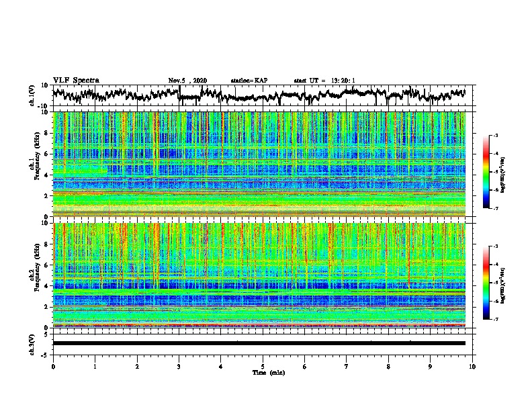
Task: Click the "10" kHz tick on ch.1 frequency axis
Action: click(46, 112)
